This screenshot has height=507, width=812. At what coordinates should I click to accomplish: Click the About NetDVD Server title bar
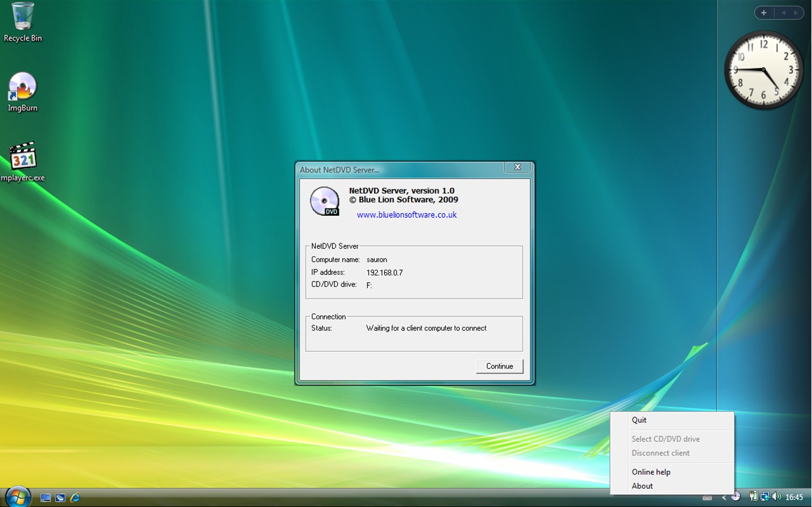pos(400,169)
